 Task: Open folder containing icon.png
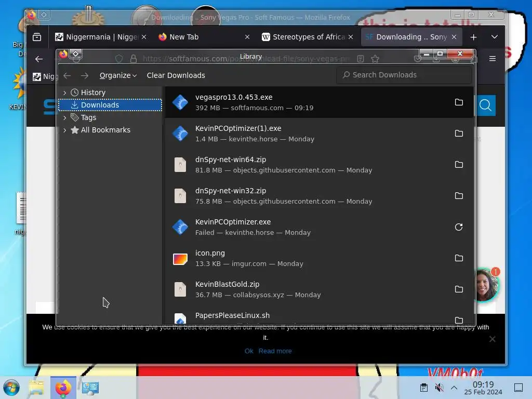(459, 258)
